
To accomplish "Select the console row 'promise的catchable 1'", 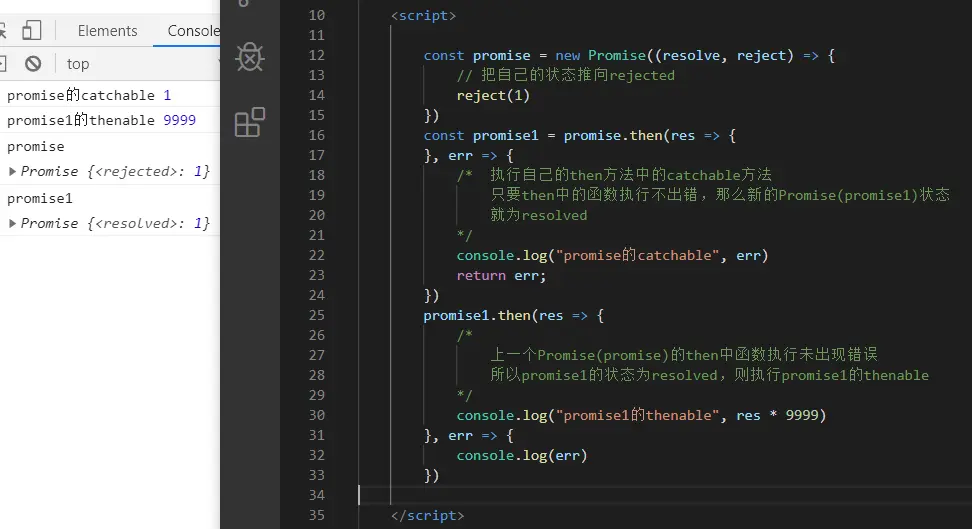I will [x=110, y=95].
